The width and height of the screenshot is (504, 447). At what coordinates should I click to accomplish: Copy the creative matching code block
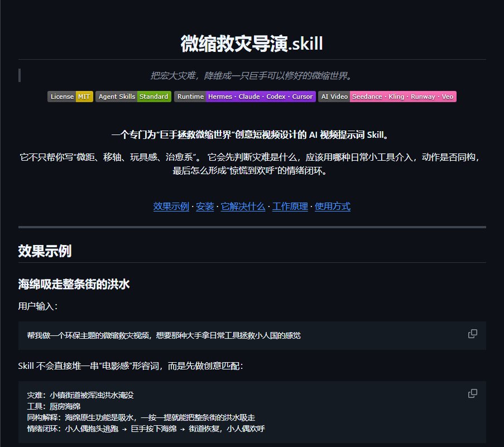point(473,393)
